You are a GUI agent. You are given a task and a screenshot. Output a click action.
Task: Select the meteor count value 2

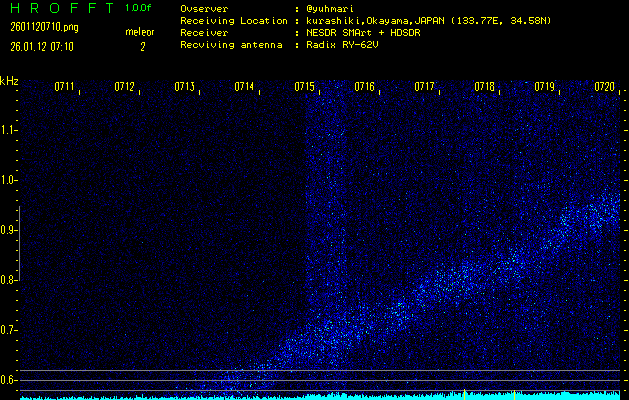coord(142,46)
